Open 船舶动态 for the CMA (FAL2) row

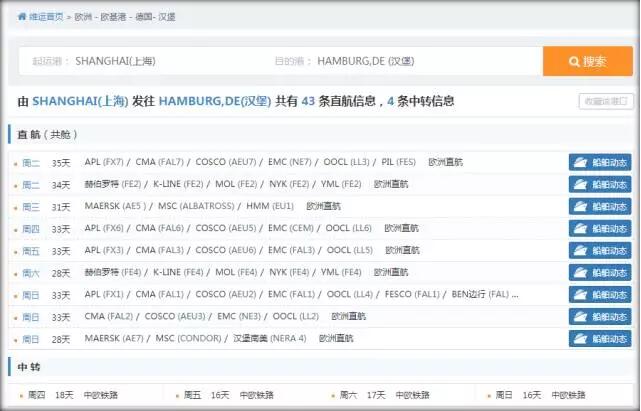[600, 317]
